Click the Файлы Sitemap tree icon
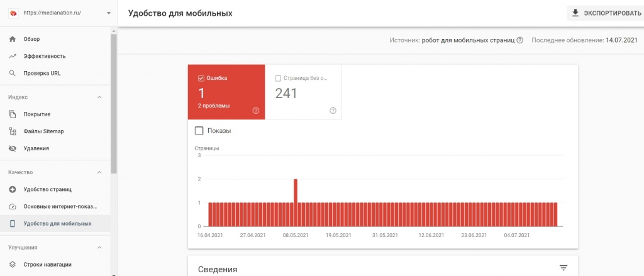 click(x=13, y=131)
